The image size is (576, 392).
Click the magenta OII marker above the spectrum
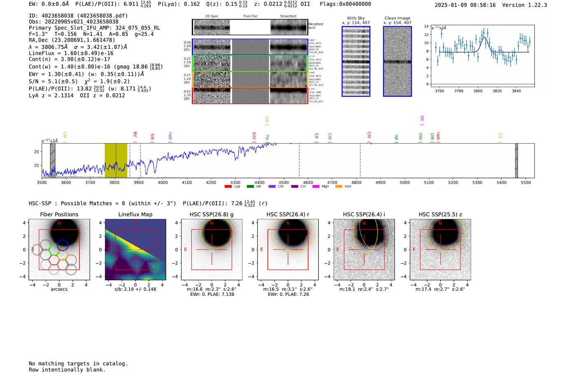(x=422, y=121)
